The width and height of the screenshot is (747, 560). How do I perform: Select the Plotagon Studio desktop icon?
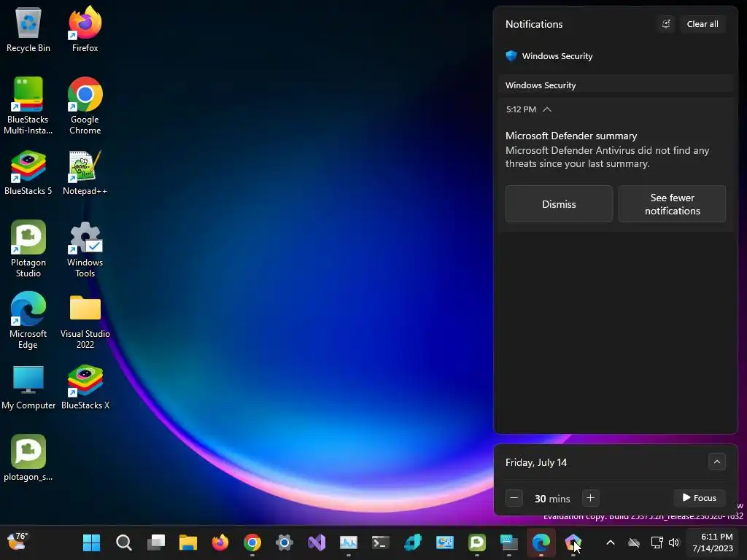pos(28,249)
